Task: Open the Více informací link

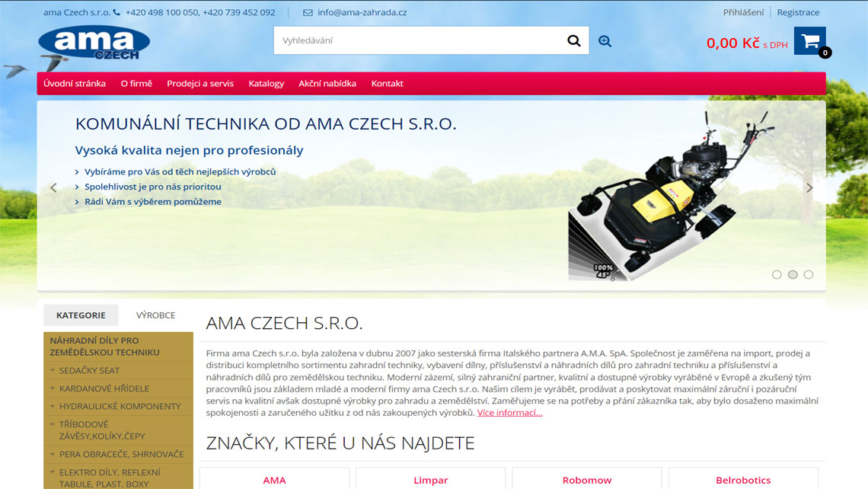Action: (x=510, y=413)
